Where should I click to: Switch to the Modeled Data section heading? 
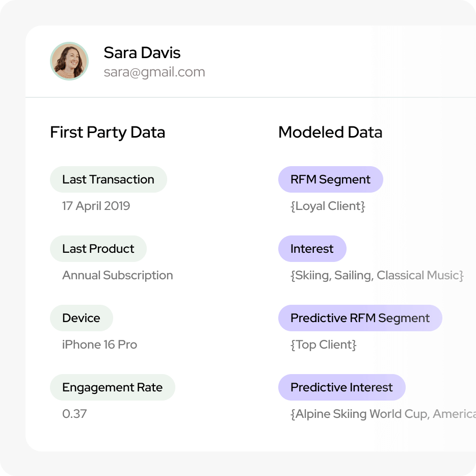coord(330,133)
